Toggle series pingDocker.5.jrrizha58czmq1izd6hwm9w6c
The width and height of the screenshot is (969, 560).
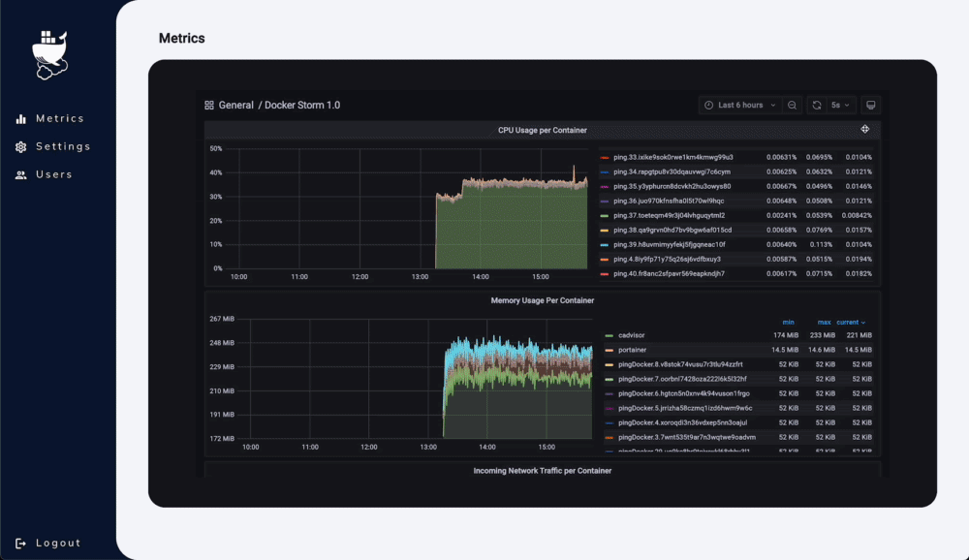tap(685, 409)
